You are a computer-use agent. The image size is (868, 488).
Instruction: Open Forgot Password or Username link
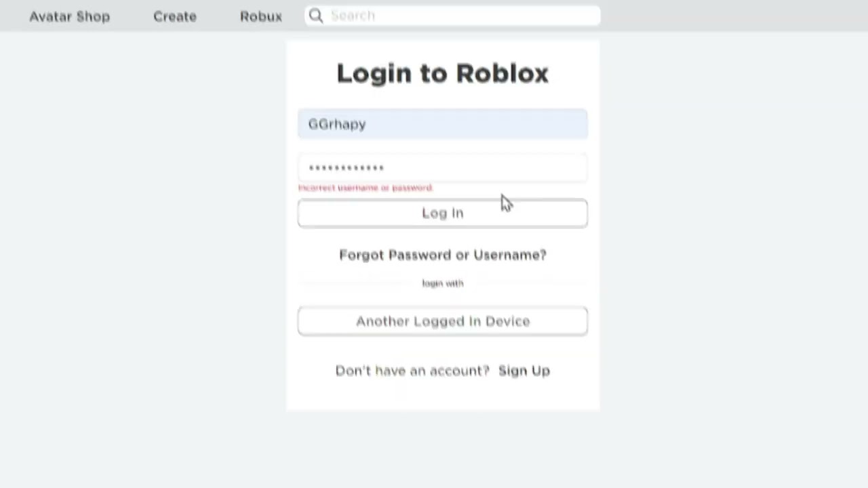[x=443, y=255]
